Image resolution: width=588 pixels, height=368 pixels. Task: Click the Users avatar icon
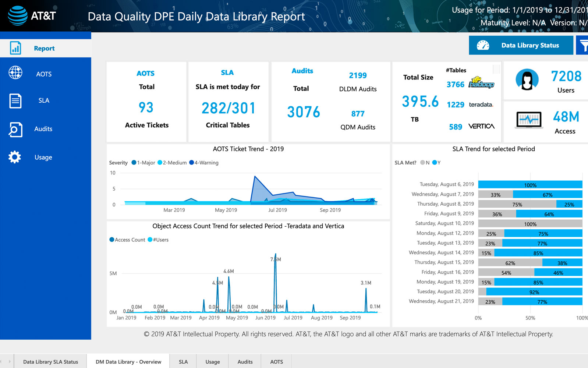coord(527,79)
